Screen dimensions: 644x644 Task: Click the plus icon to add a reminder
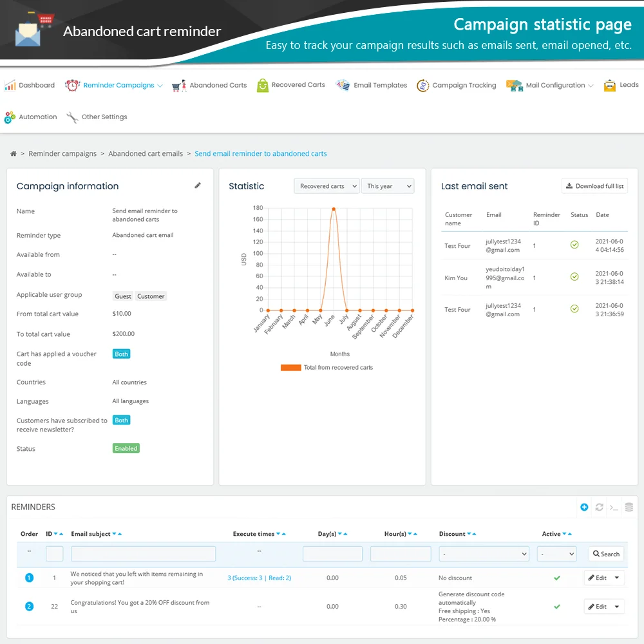[x=584, y=507]
